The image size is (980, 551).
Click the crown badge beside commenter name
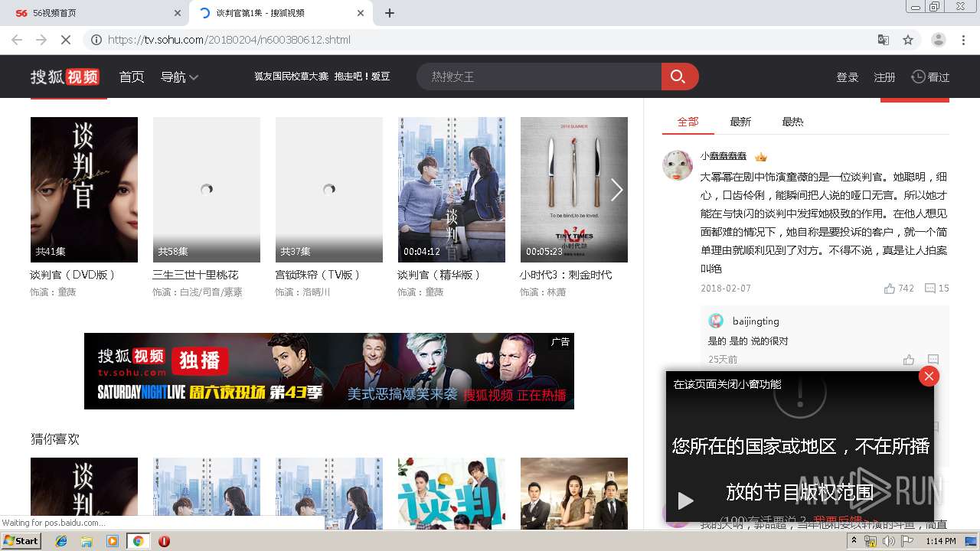coord(760,157)
